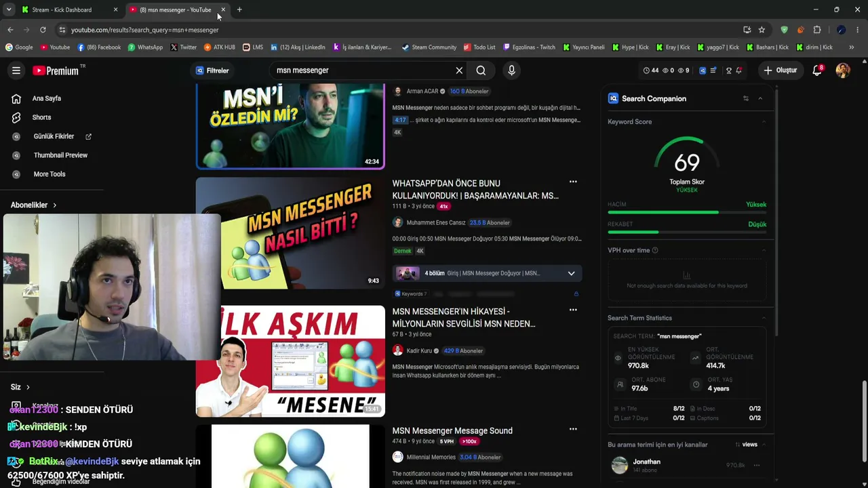Submit search with the magnifier button

(481, 70)
